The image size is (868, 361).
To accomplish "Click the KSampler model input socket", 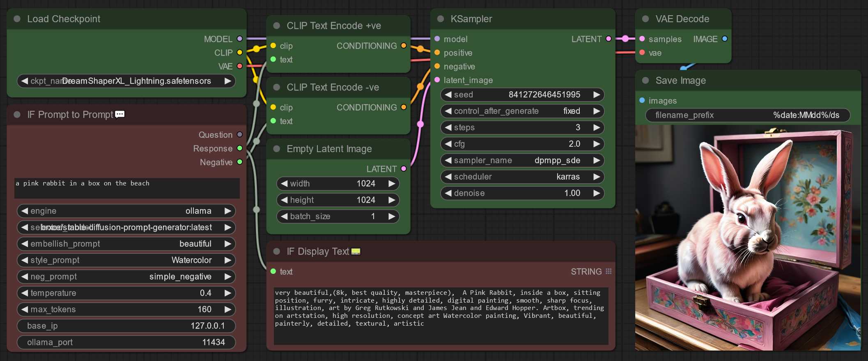I will point(437,39).
